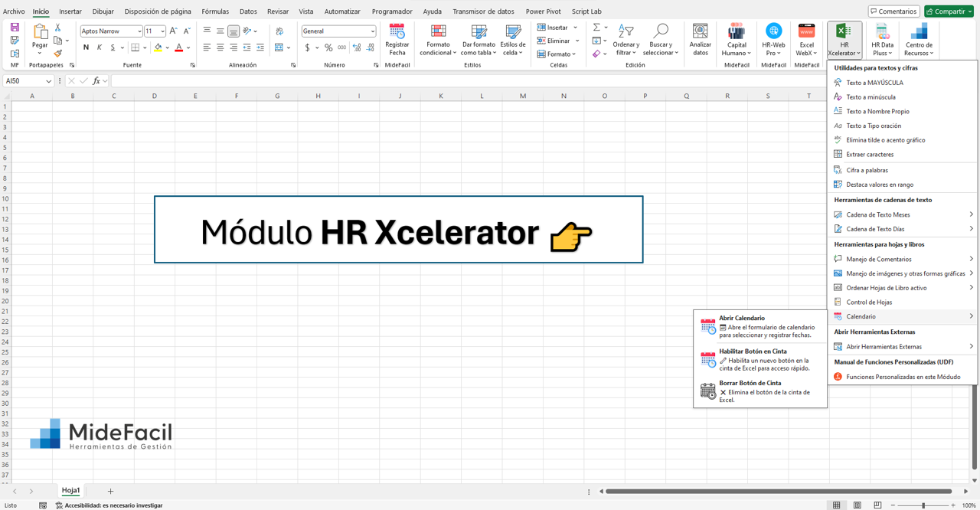Click the Compartir button
This screenshot has width=980, height=510.
pos(949,11)
